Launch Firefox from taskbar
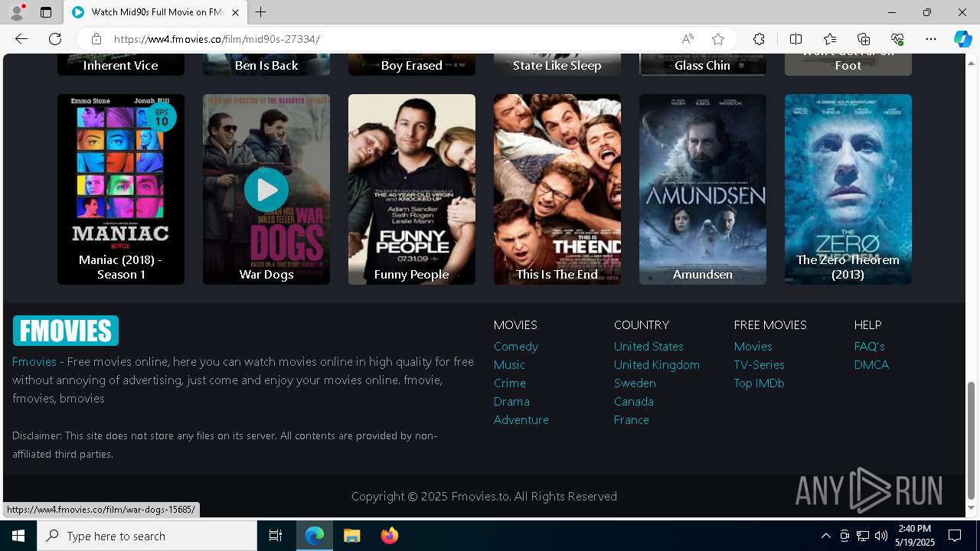Screen dimensions: 980x551 coord(390,536)
